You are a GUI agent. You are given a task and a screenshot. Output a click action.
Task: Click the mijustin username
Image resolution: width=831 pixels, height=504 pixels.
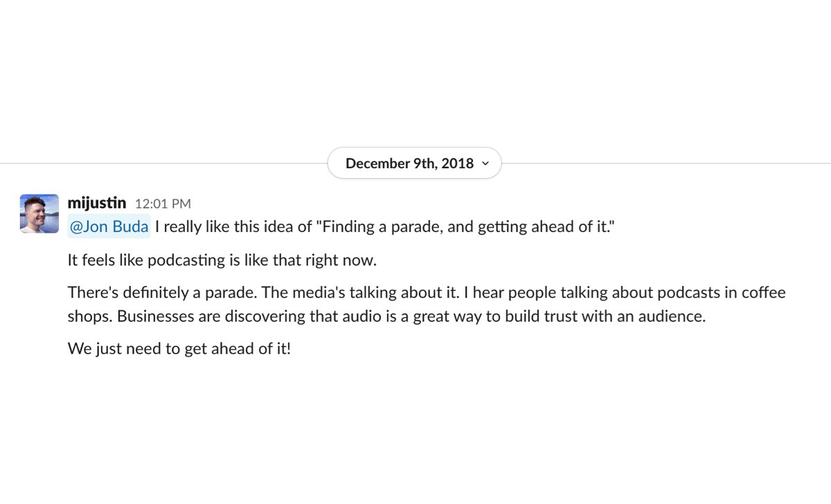click(x=97, y=203)
